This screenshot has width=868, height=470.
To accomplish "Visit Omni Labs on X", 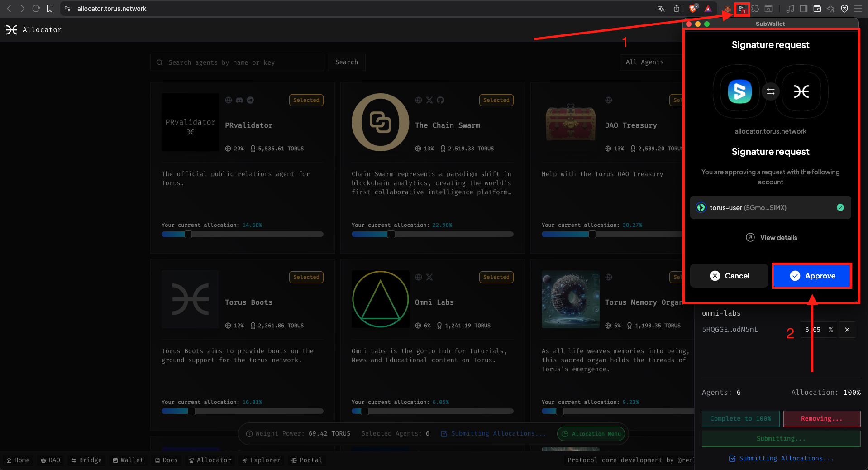I will point(429,277).
